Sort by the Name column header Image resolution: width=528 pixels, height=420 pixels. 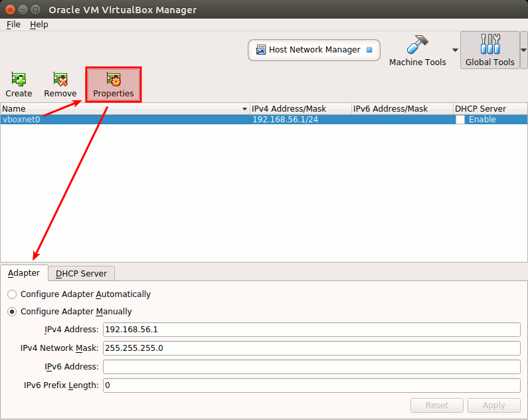[125, 109]
